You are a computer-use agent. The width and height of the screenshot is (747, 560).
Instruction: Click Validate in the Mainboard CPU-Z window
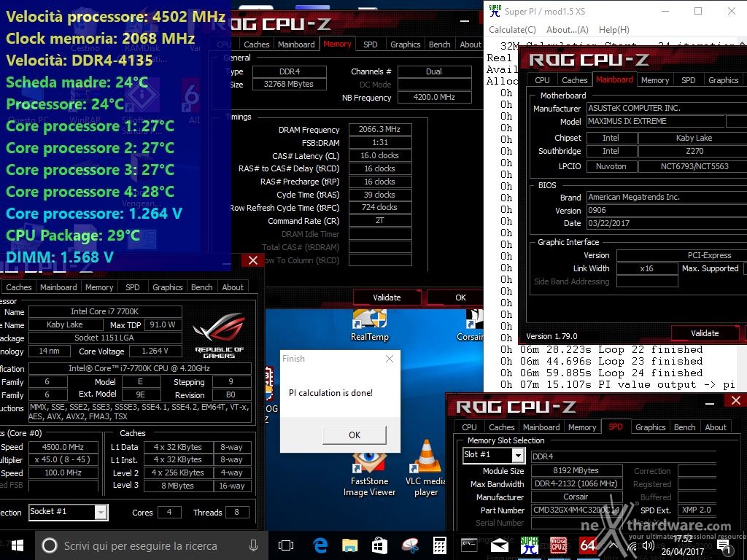pos(705,333)
